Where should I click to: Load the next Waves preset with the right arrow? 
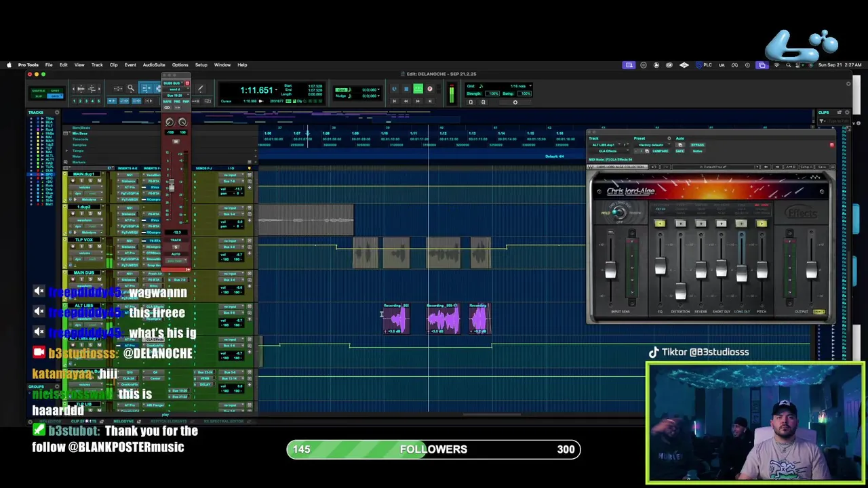778,167
